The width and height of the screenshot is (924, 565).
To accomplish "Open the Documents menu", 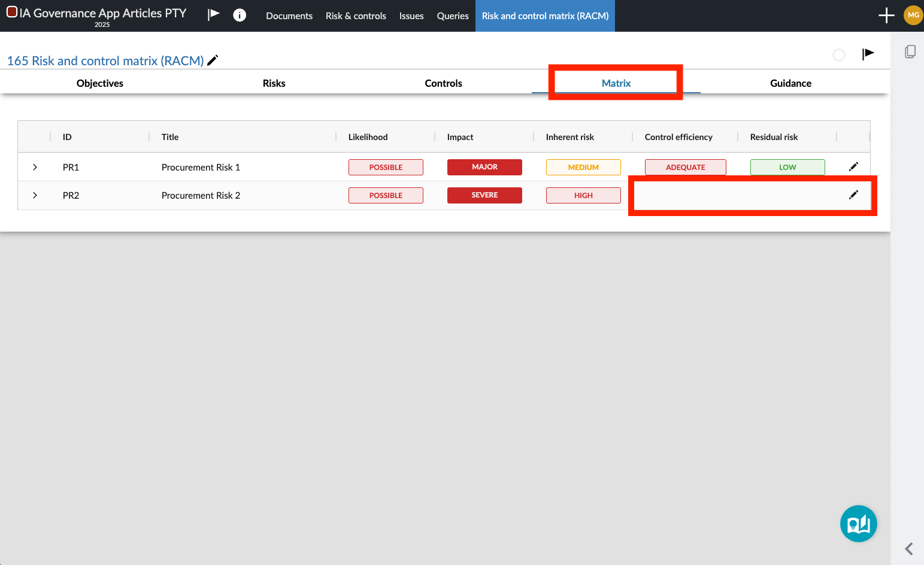I will [x=289, y=16].
